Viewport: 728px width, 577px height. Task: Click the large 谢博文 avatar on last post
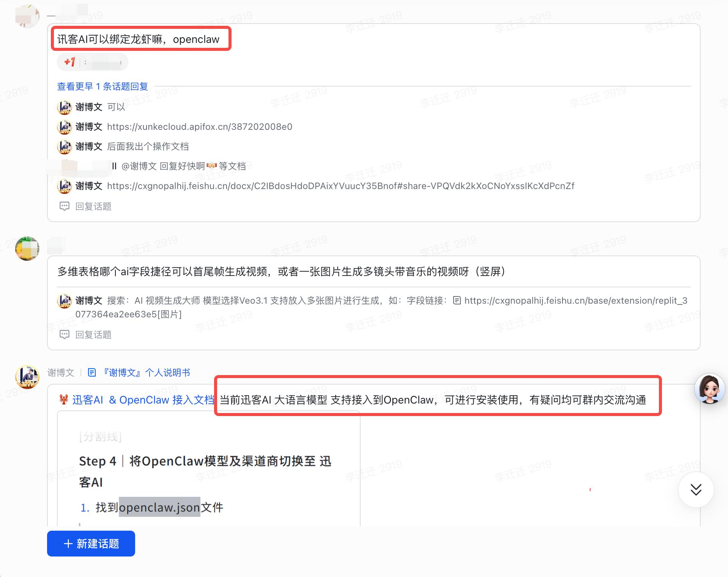(27, 377)
